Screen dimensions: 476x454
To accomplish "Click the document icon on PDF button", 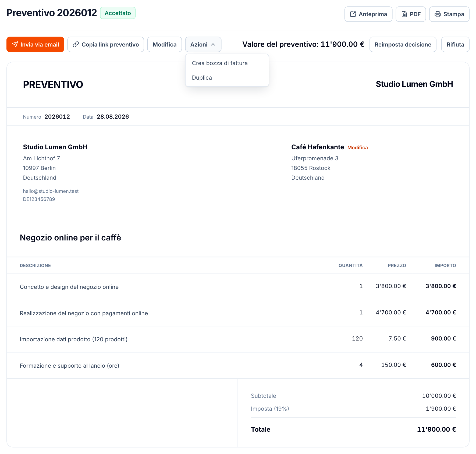I will (x=404, y=14).
